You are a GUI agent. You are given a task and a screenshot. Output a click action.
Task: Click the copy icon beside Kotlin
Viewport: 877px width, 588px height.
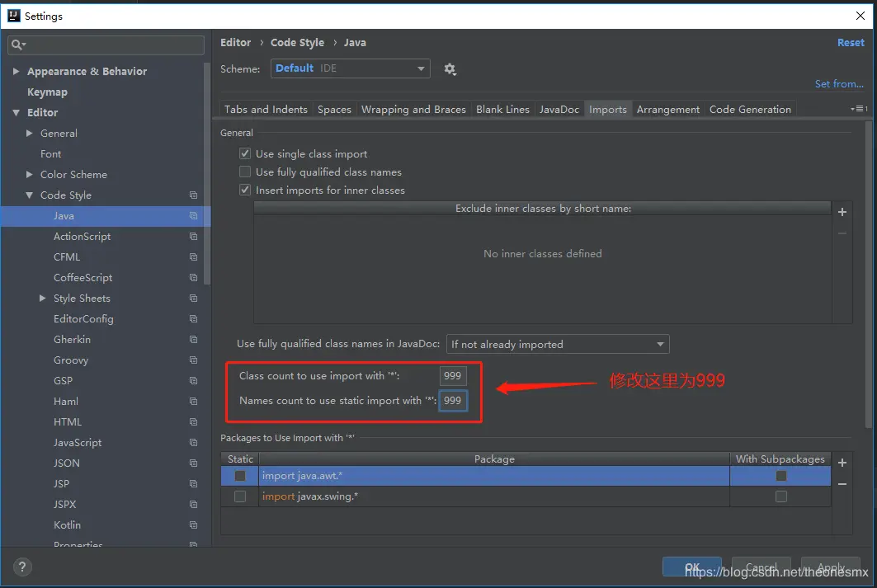click(193, 524)
